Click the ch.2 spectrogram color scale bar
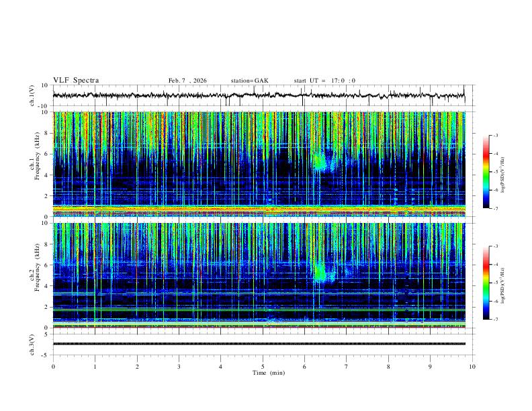The height and width of the screenshot is (411, 532). click(486, 283)
